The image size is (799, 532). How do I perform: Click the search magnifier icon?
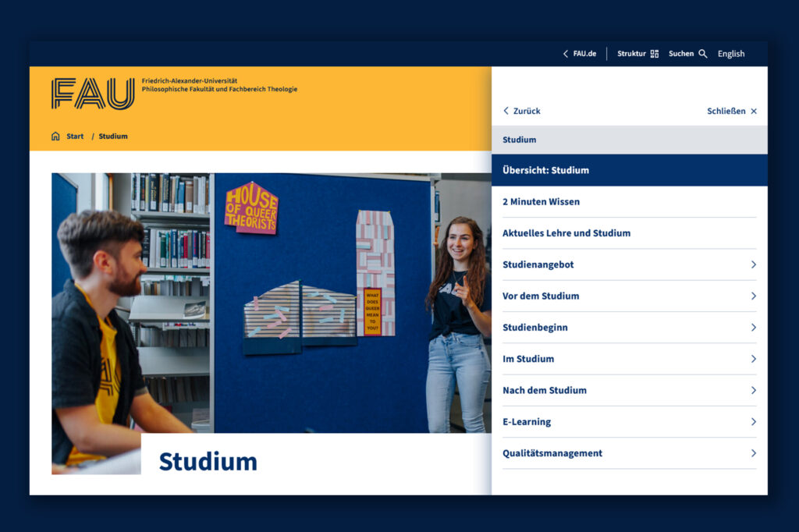point(703,54)
